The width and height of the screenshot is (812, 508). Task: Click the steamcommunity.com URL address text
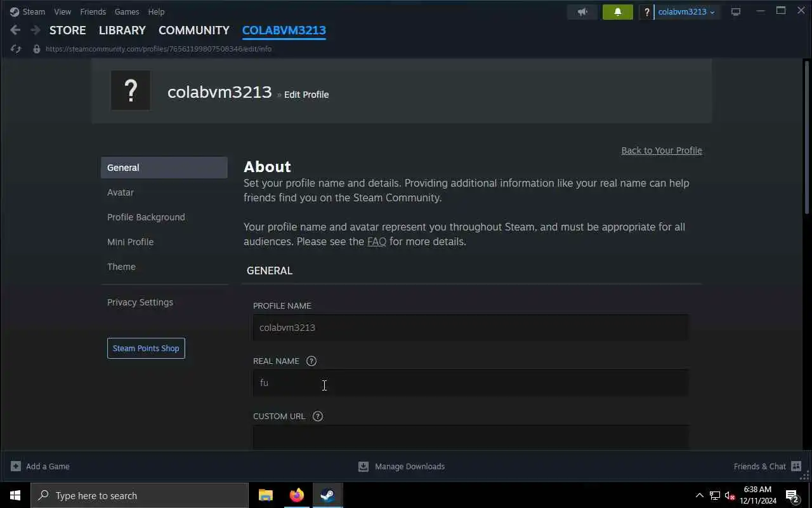159,49
